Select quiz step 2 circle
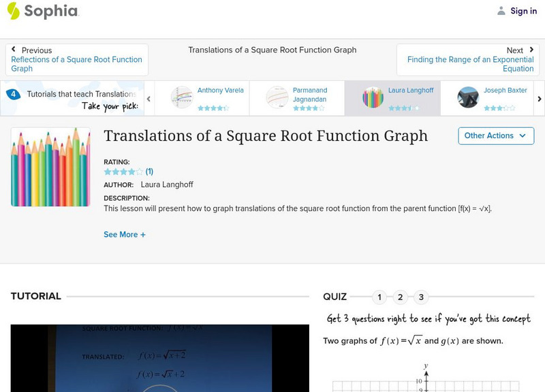The width and height of the screenshot is (545, 392). [x=401, y=297]
